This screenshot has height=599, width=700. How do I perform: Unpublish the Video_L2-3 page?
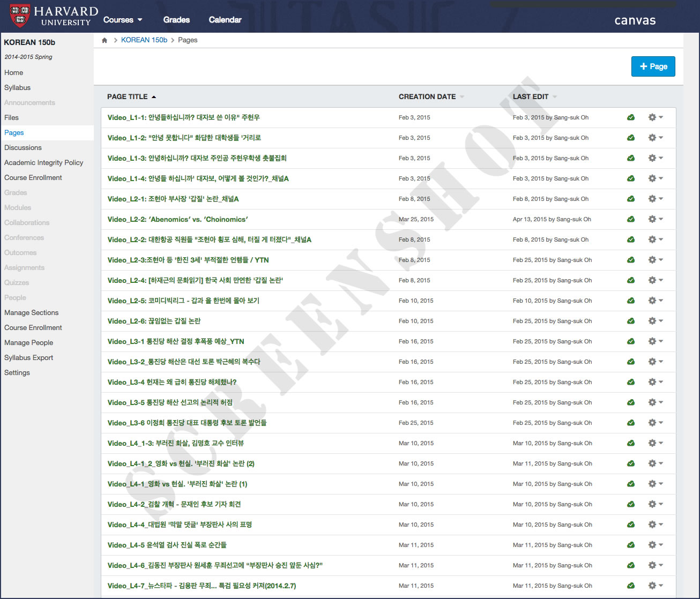tap(631, 260)
